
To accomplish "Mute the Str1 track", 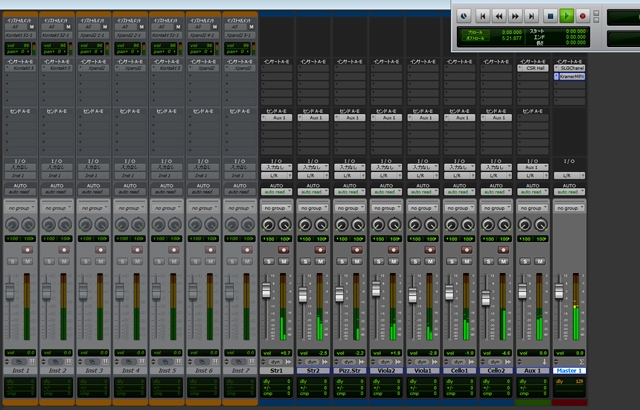I will (284, 263).
